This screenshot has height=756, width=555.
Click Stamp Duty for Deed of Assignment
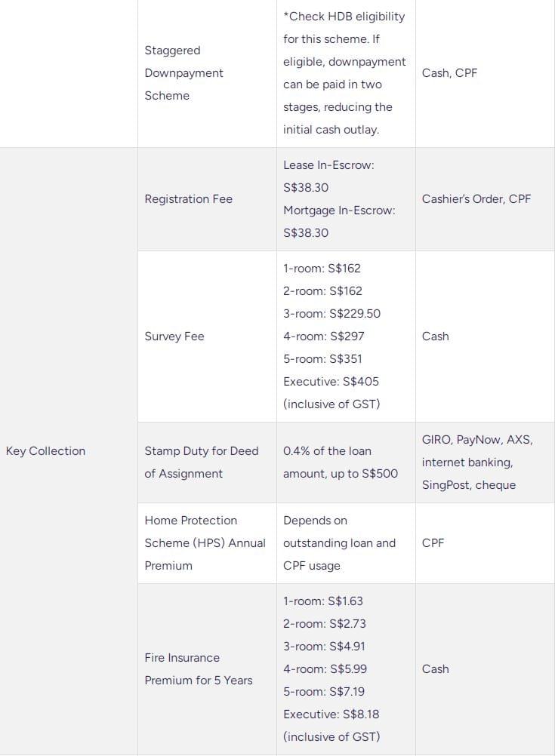coord(202,462)
